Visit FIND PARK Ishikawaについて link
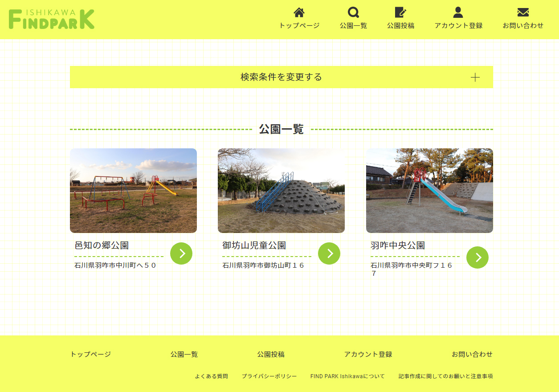The width and height of the screenshot is (559, 392). click(347, 376)
